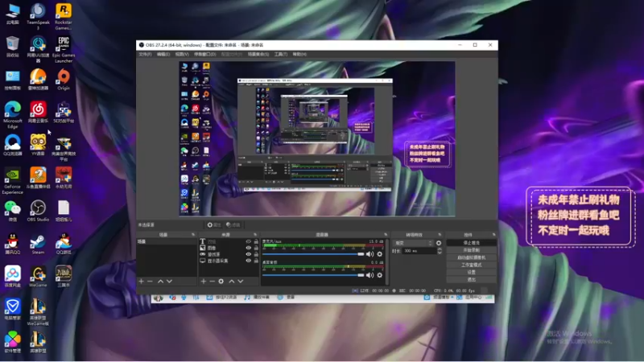644x362 pixels.
Task: Toggle lock on 显示器采集 source
Action: (x=256, y=261)
